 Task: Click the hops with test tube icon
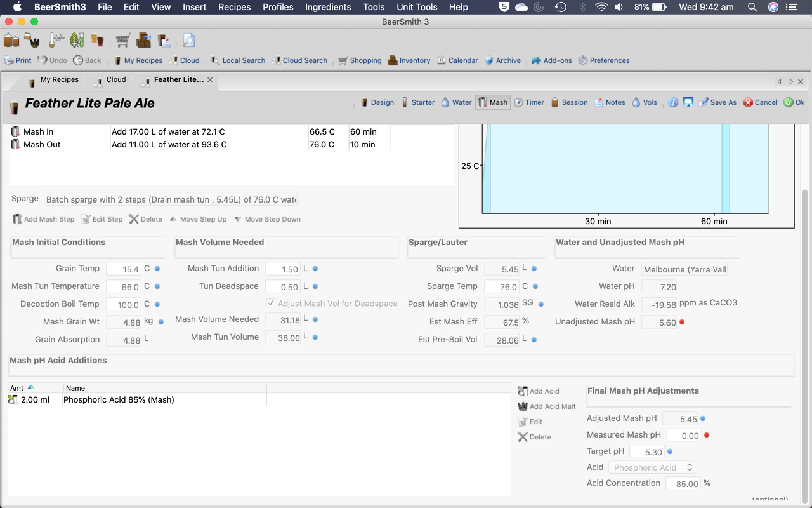point(77,40)
